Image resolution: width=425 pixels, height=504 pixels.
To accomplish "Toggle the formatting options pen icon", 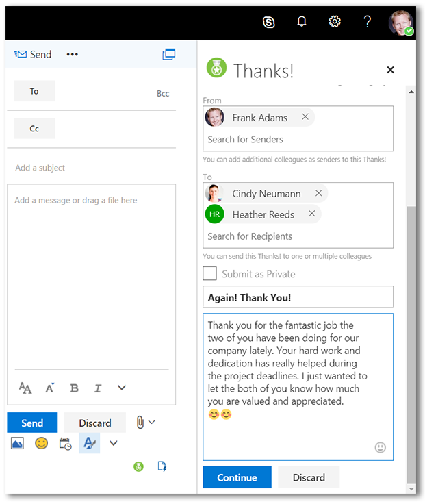I will [x=89, y=443].
